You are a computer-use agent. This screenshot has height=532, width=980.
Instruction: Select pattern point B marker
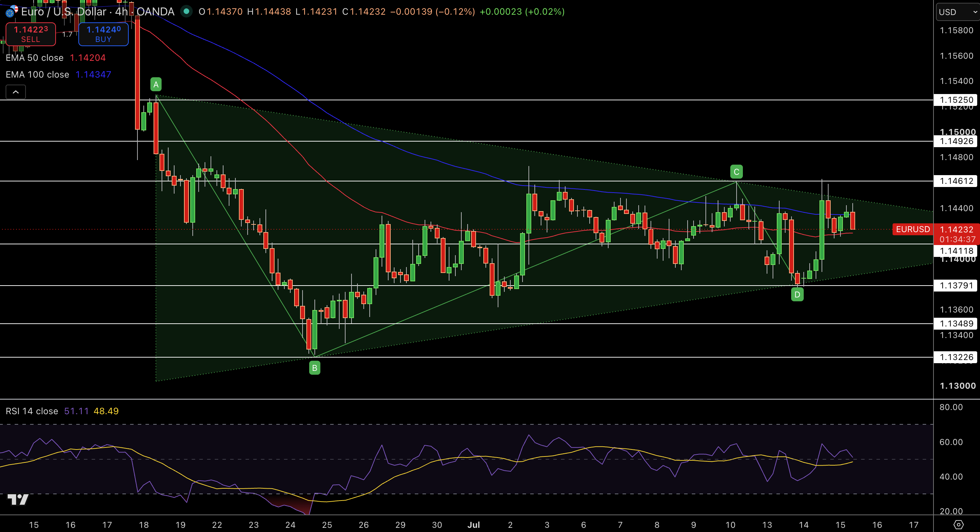pos(315,368)
